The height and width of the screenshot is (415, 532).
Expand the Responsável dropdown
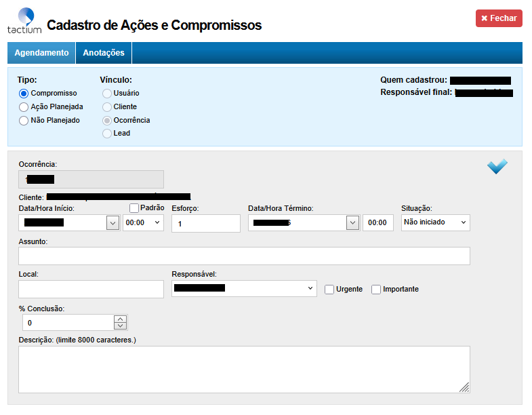[244, 288]
